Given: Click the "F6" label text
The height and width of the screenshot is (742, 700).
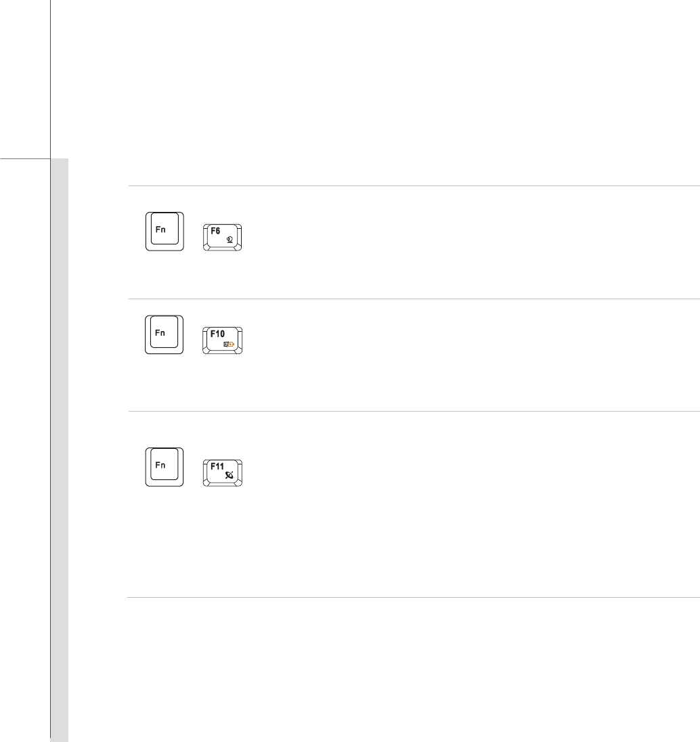Looking at the screenshot, I should click(x=215, y=231).
